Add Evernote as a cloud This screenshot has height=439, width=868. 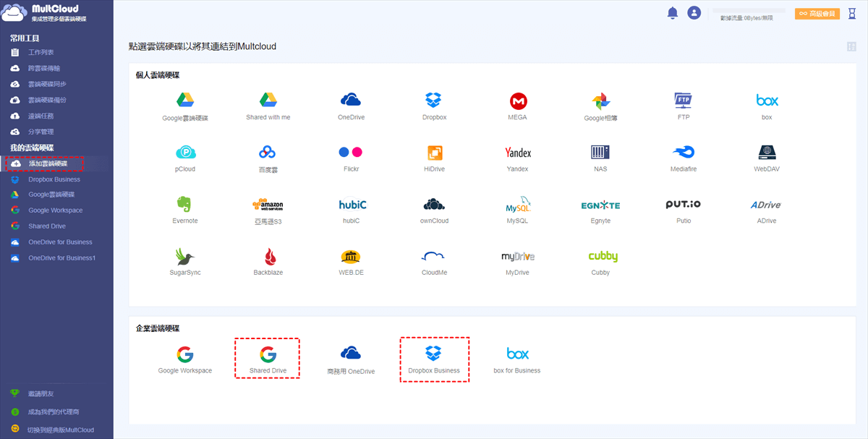(x=185, y=204)
